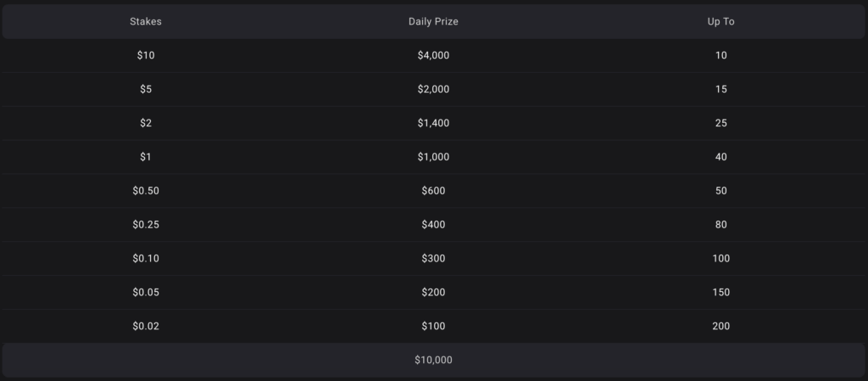The width and height of the screenshot is (868, 381).
Task: Click the $2,000 daily prize value
Action: tap(433, 89)
